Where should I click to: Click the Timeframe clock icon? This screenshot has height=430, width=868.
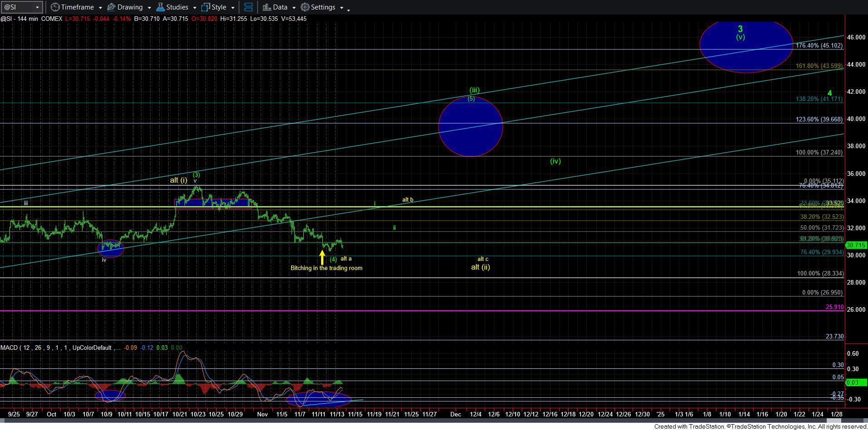coord(55,7)
